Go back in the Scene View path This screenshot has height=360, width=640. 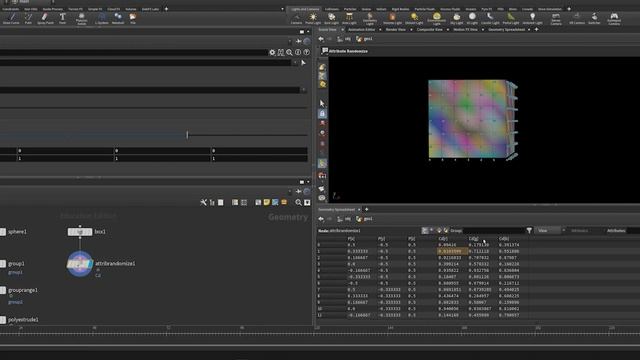(321, 39)
